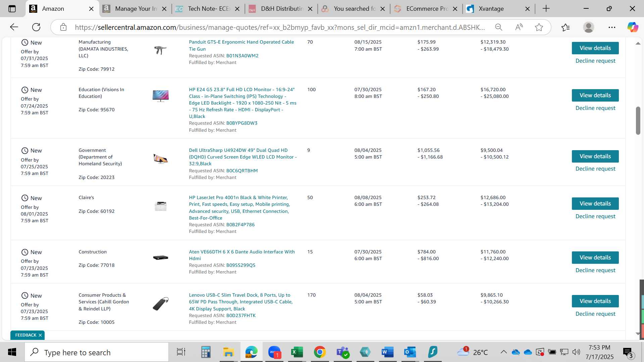View details for HP LaserJet Pro quote
644x362 pixels.
[x=595, y=203]
